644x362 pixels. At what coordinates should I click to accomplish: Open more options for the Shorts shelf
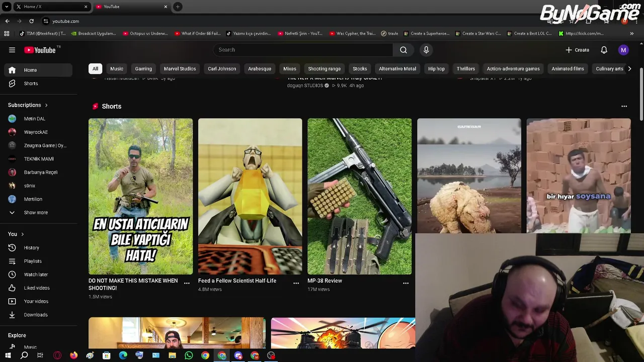point(624,106)
